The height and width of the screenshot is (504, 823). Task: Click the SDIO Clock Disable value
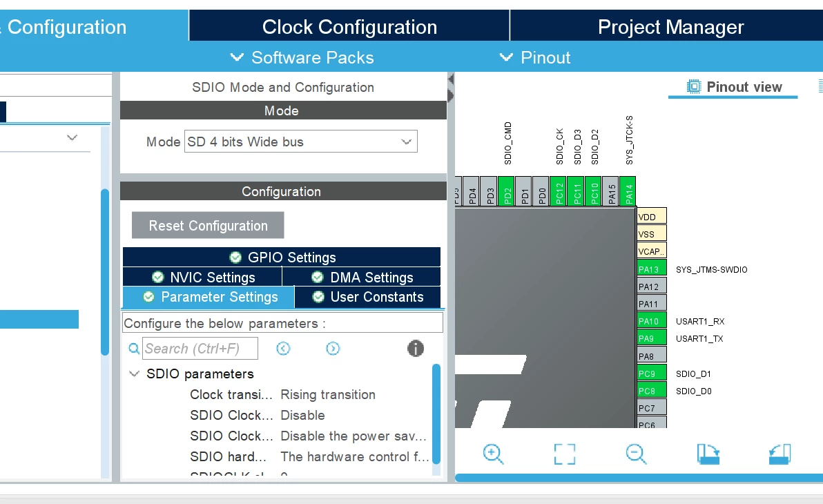[x=303, y=415]
